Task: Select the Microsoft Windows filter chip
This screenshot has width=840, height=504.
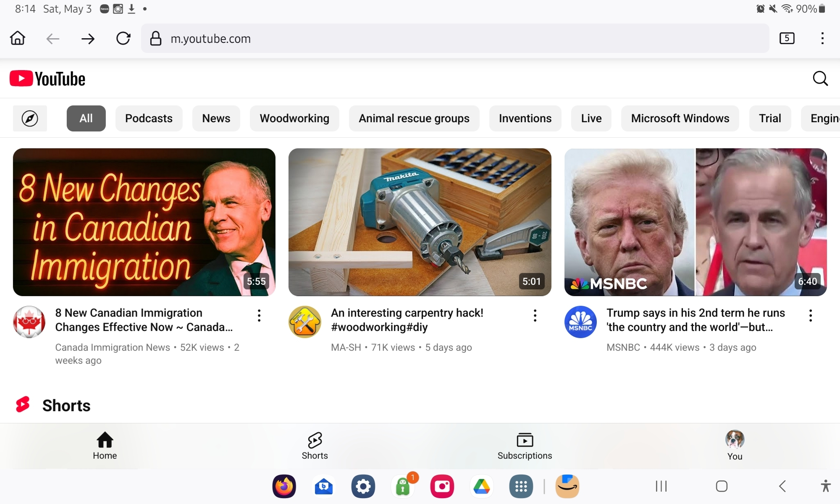Action: point(680,118)
